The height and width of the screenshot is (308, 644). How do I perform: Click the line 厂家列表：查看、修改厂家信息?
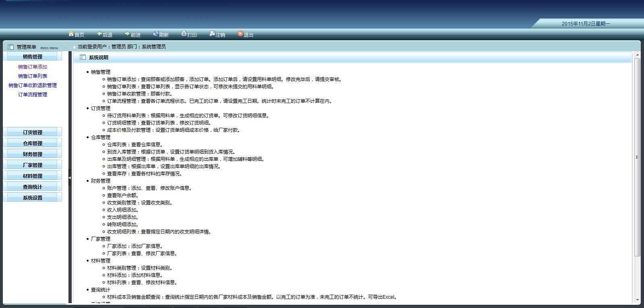(x=143, y=254)
